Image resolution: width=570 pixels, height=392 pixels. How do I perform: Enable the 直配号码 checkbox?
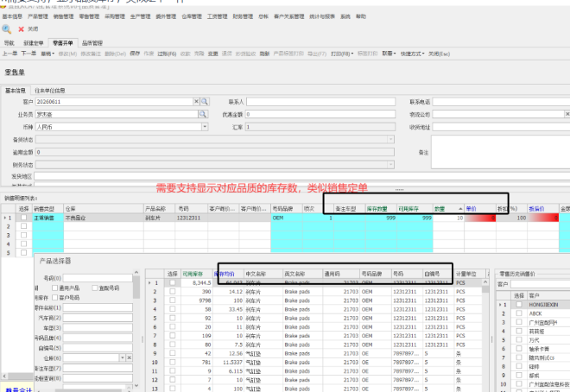coord(95,288)
